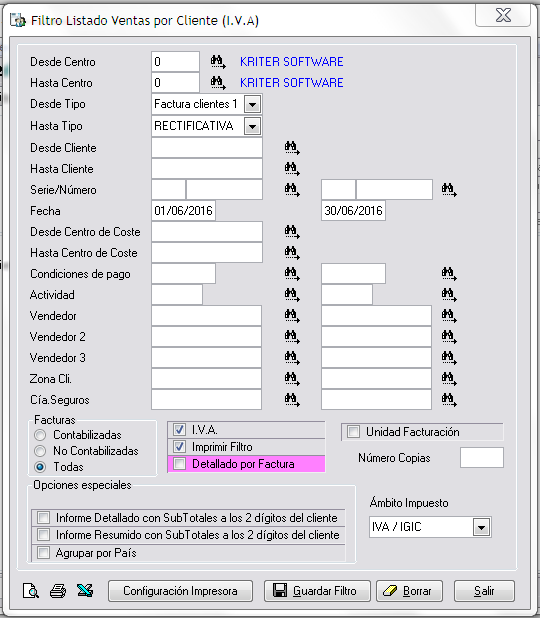Open binoculars search for Desde Cliente
Screen dimensions: 540x618
pyautogui.click(x=292, y=148)
